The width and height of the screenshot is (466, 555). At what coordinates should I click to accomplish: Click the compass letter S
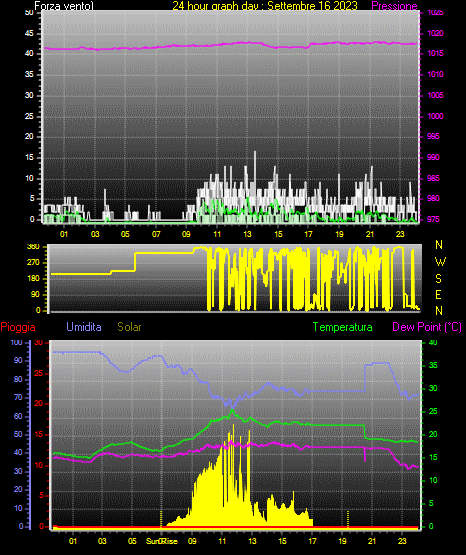(438, 279)
